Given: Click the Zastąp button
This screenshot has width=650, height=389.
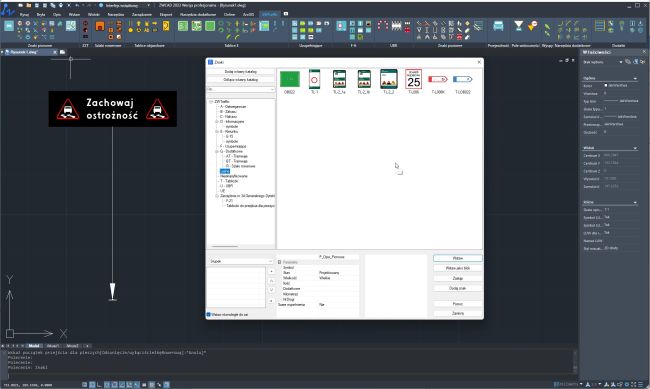Looking at the screenshot, I should (x=458, y=278).
